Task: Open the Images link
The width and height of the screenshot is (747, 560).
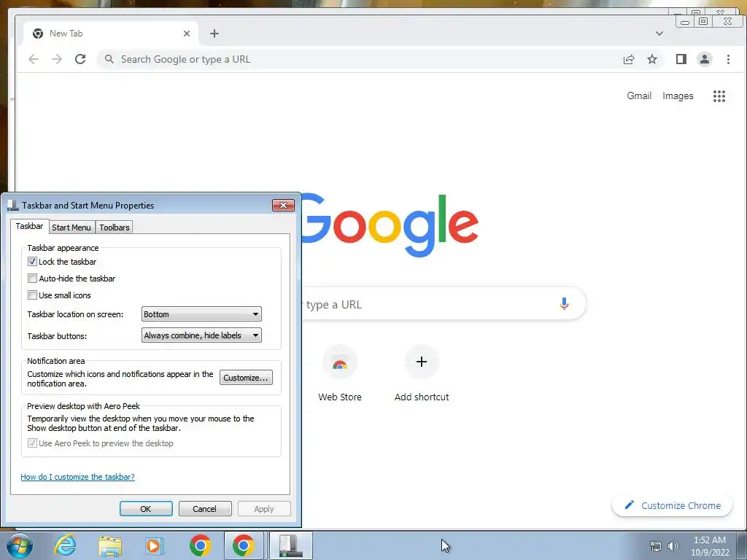Action: [678, 96]
